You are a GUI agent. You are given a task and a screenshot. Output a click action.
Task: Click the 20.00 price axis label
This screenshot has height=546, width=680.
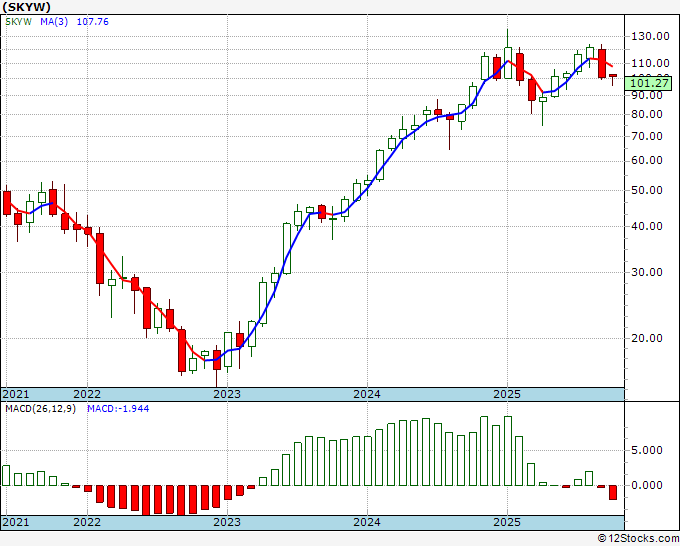tap(647, 338)
